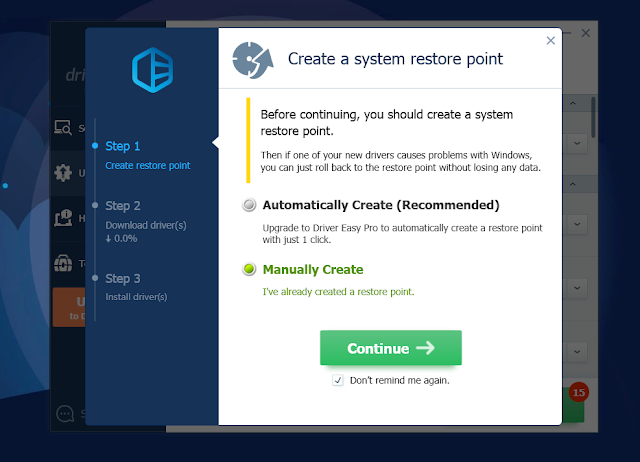Image resolution: width=640 pixels, height=462 pixels.
Task: Toggle the Don't remind me again checkbox
Action: coord(338,380)
